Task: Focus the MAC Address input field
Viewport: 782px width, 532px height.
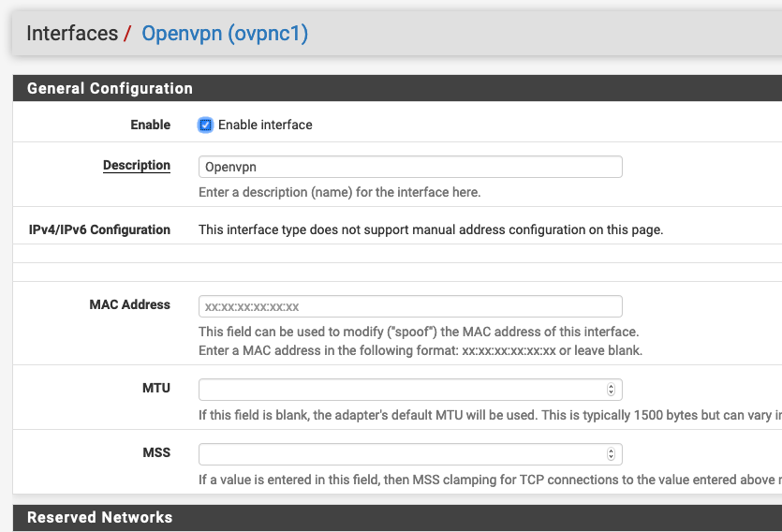Action: [x=410, y=306]
